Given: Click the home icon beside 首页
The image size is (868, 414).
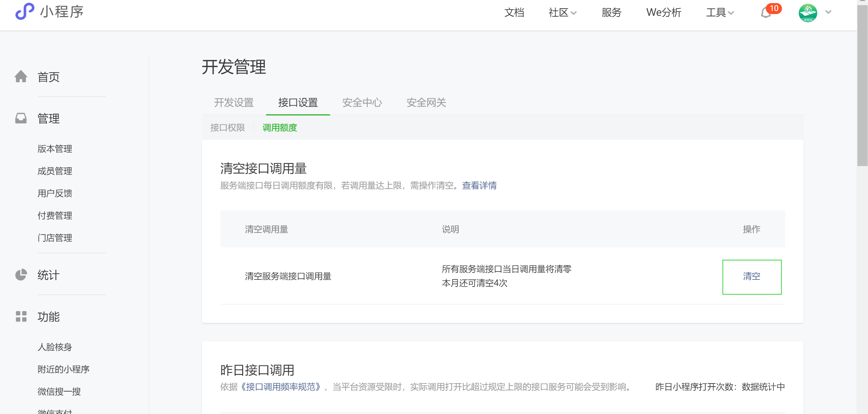Looking at the screenshot, I should (x=21, y=76).
